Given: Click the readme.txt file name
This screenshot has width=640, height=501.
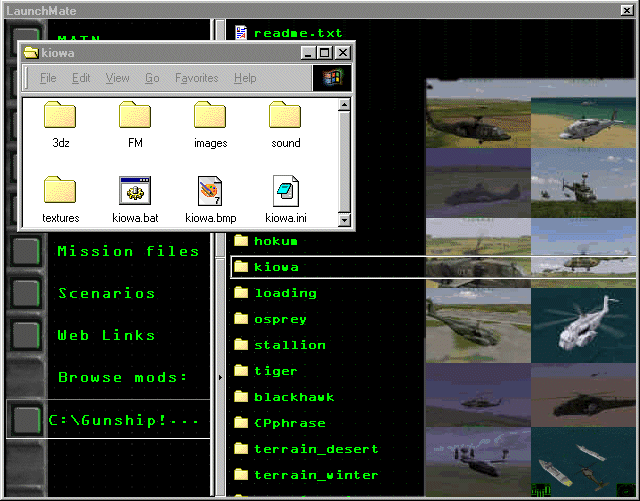Looking at the screenshot, I should coord(298,33).
